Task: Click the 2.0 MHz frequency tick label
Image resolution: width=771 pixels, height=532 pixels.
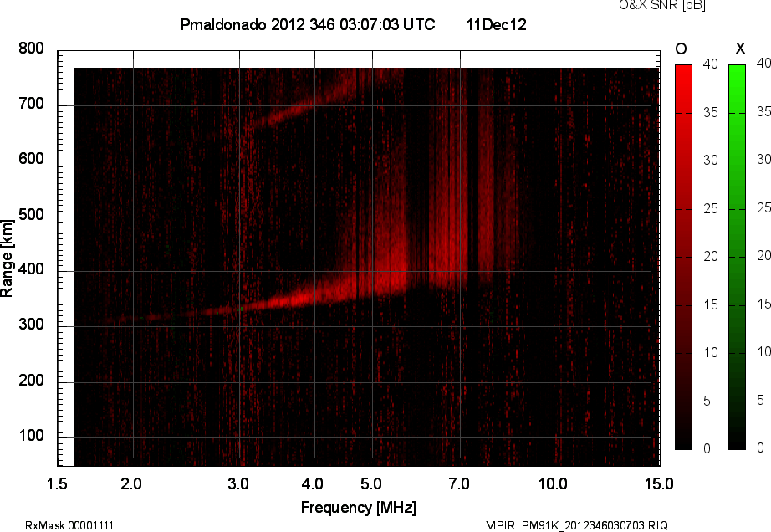Action: tap(131, 483)
